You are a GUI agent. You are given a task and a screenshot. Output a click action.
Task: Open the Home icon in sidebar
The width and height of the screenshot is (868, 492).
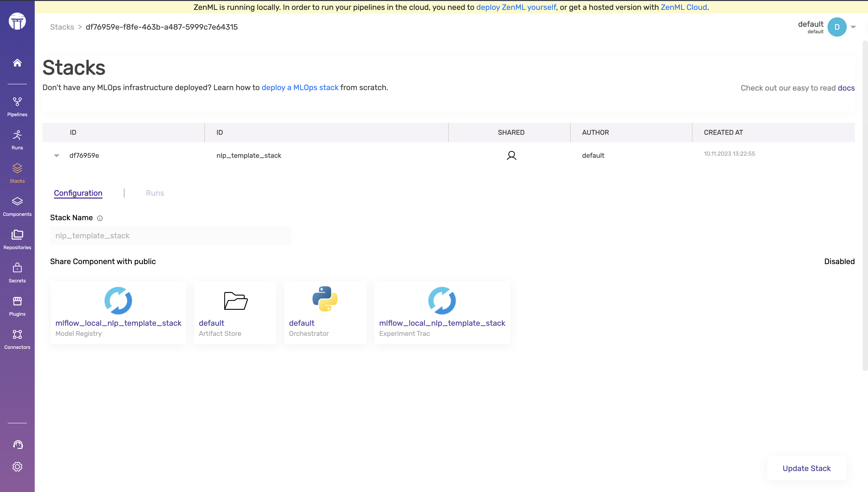tap(17, 63)
